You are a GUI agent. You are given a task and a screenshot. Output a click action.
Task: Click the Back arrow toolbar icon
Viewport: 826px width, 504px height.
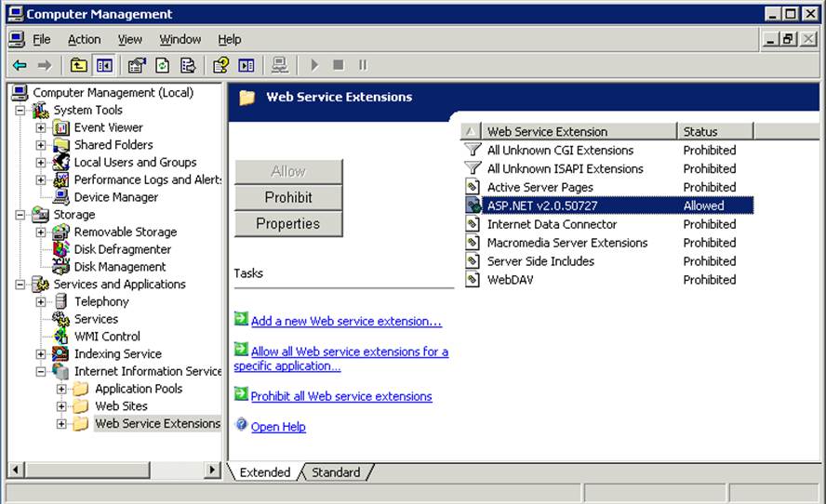(x=20, y=65)
